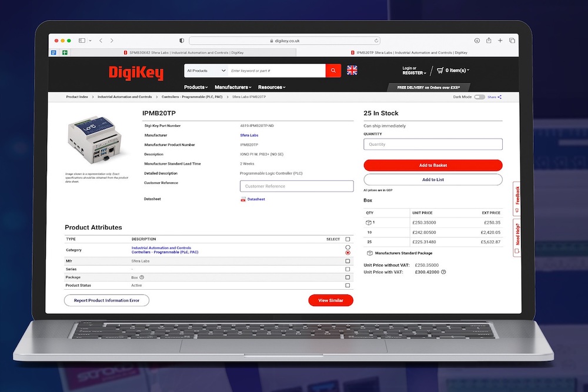Viewport: 588px width, 392px height.
Task: Click Report Product Information Error
Action: (106, 300)
